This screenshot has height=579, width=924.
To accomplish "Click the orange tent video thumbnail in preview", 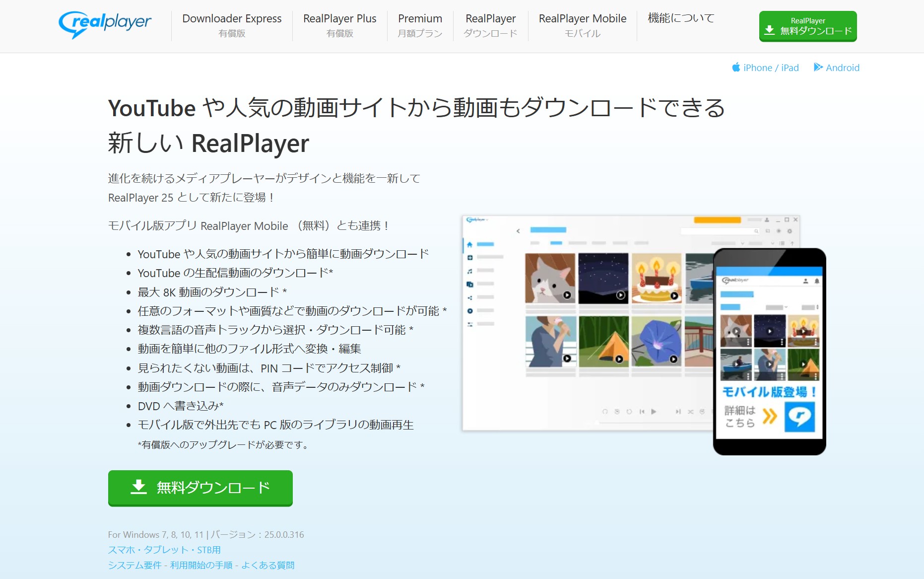I will tap(603, 342).
